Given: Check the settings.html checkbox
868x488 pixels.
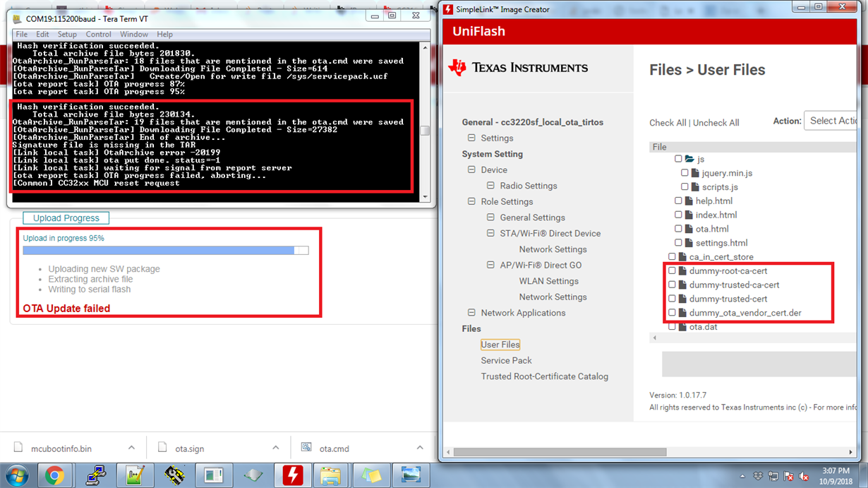Looking at the screenshot, I should point(678,243).
